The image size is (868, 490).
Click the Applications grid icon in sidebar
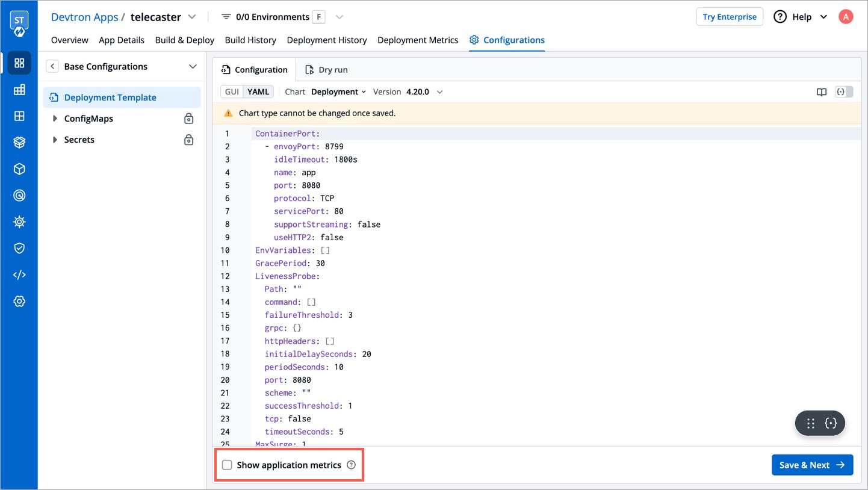[19, 63]
